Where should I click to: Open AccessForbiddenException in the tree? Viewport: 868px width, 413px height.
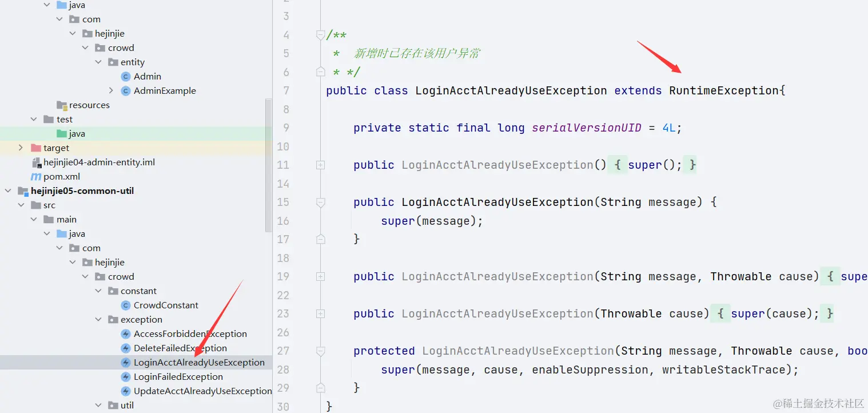tap(190, 334)
